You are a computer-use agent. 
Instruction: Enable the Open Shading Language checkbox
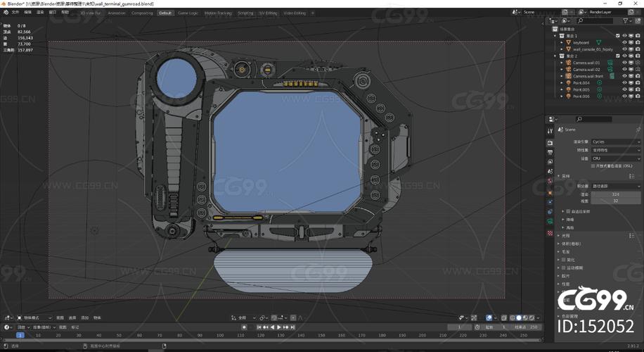tap(593, 166)
